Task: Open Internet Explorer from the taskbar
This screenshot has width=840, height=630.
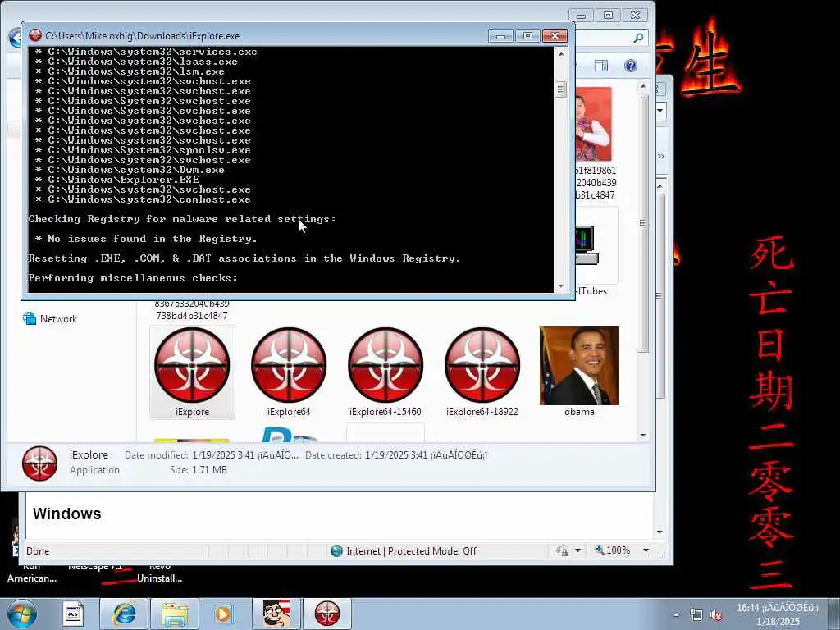Action: click(124, 614)
